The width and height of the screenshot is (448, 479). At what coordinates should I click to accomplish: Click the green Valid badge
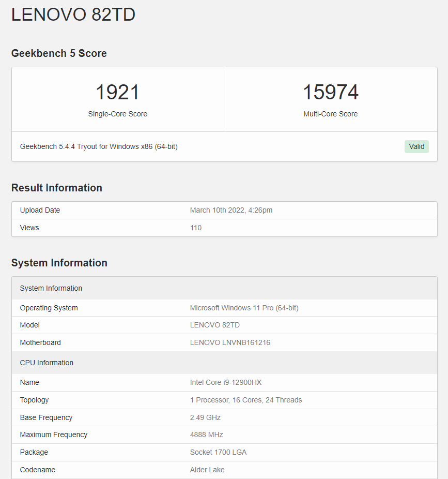[416, 146]
